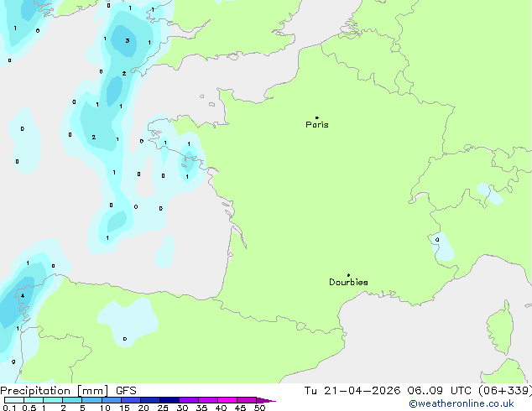Pick the lightest 0.1–0.5 mm legend swatch

pyautogui.click(x=14, y=400)
